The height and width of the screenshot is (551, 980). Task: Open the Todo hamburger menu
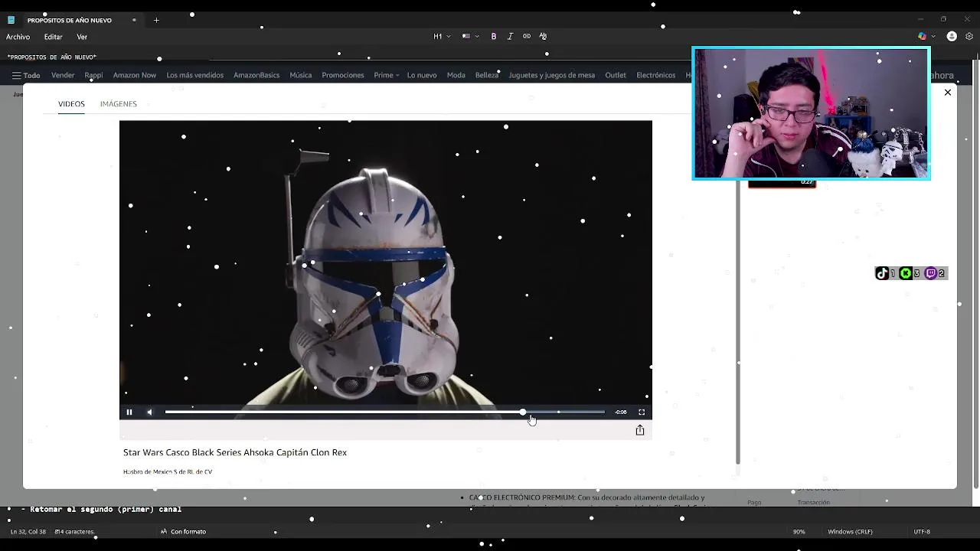(x=26, y=76)
